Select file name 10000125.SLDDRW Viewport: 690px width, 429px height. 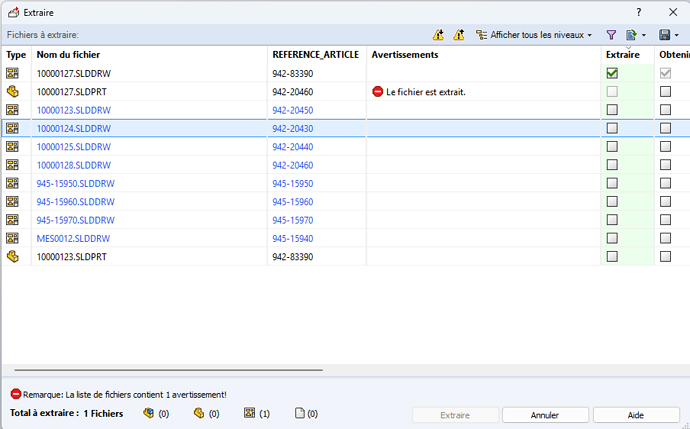tap(73, 147)
